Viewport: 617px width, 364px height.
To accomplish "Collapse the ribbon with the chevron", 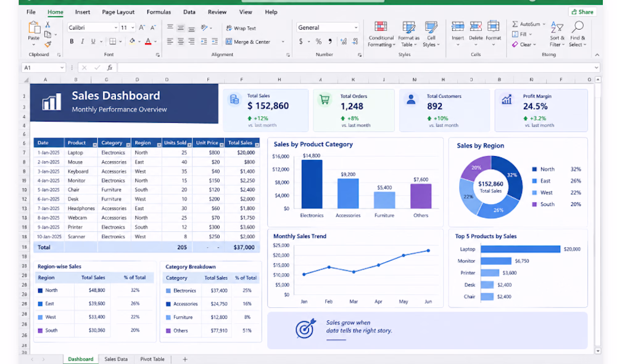I will click(x=597, y=55).
